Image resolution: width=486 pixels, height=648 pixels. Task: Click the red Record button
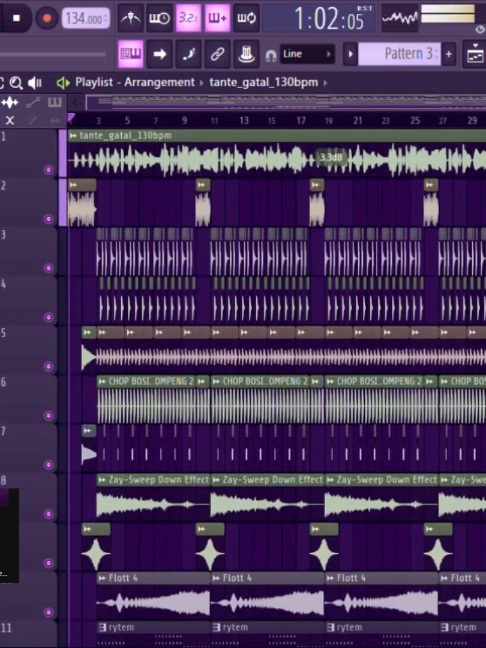pyautogui.click(x=47, y=18)
